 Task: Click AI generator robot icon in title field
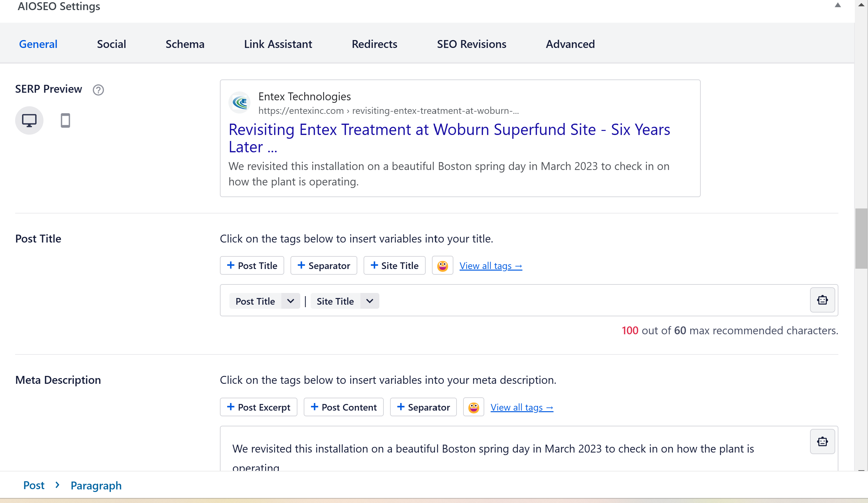click(x=822, y=300)
